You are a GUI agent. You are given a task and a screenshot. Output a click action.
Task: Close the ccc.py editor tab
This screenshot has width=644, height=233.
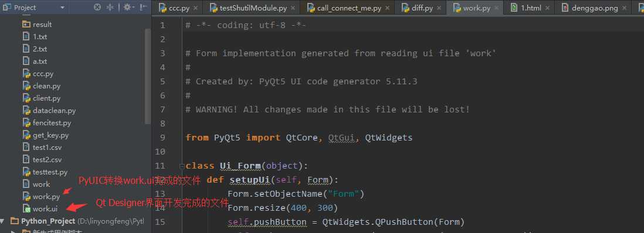tap(195, 8)
